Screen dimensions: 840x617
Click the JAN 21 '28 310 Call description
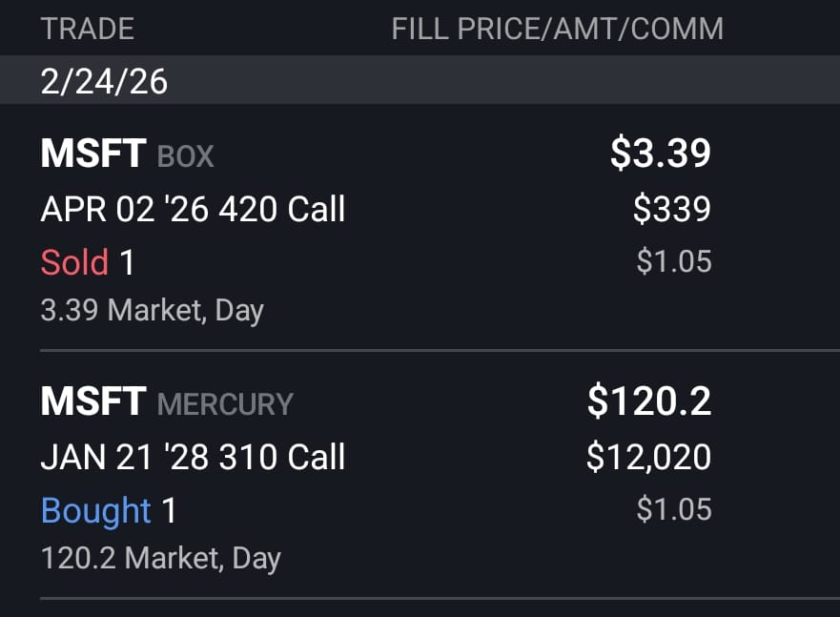(x=193, y=457)
